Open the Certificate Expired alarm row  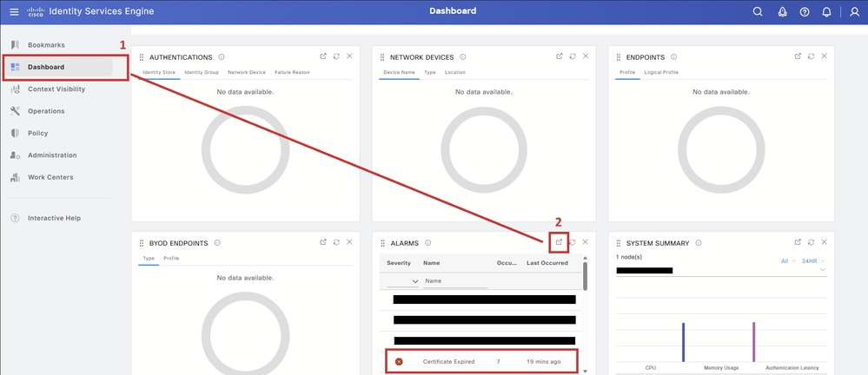[481, 362]
